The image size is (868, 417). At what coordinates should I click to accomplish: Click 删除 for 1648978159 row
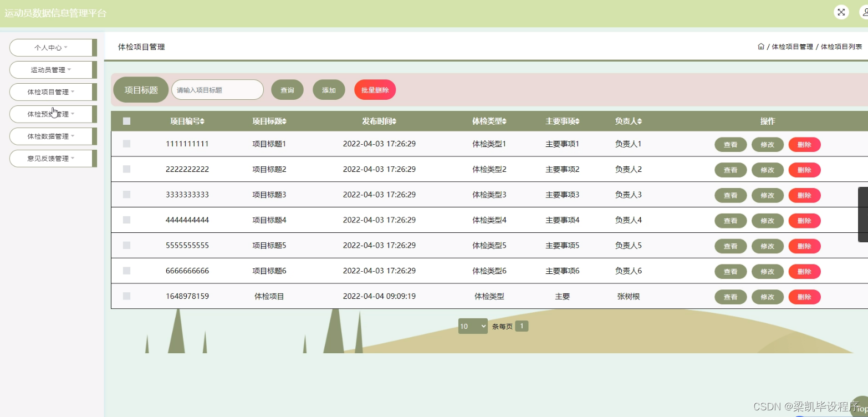[805, 297]
